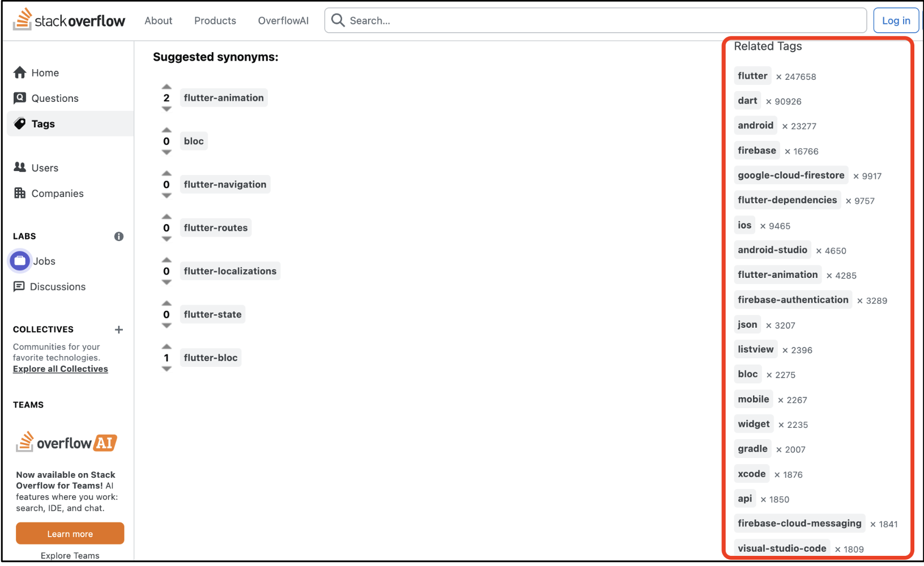This screenshot has width=924, height=566.
Task: Open the google-cloud-firestore related tag
Action: (791, 175)
